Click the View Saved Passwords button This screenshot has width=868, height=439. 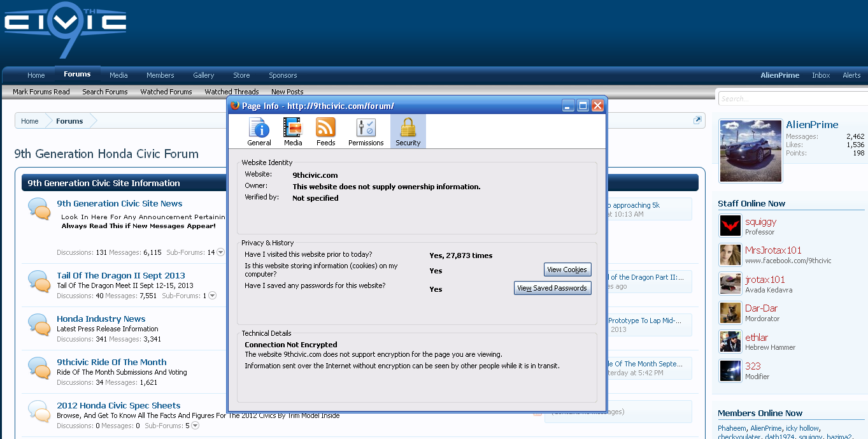coord(552,288)
